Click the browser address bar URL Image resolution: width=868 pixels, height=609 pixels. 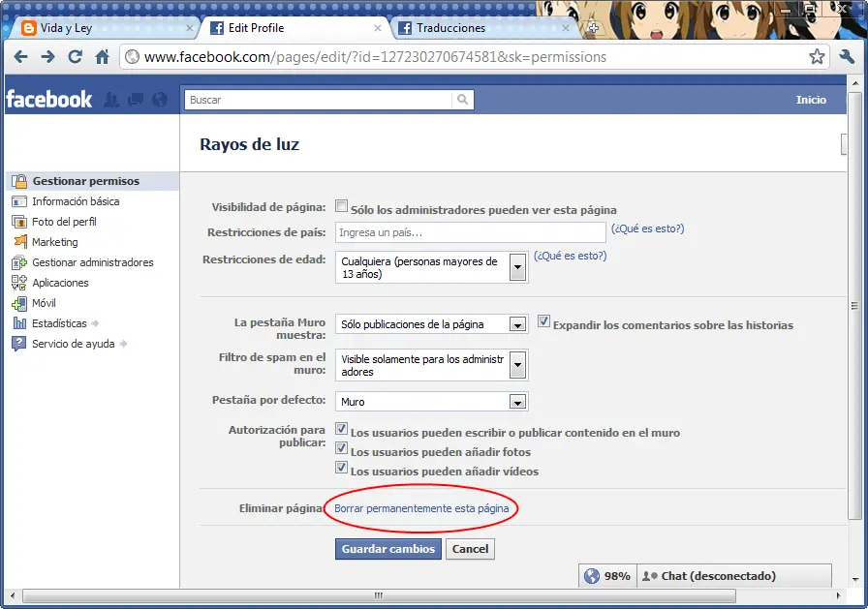tap(375, 56)
